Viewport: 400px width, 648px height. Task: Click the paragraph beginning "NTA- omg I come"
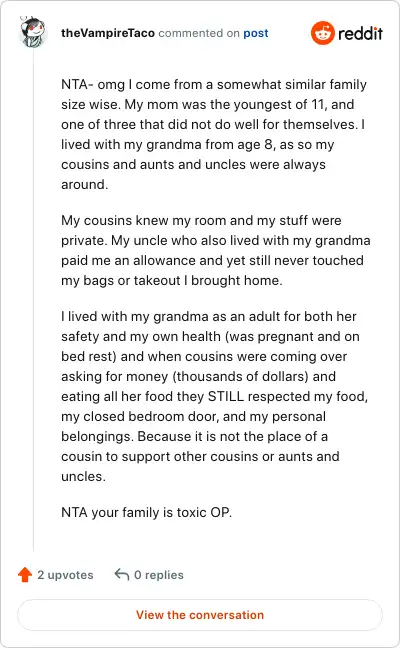(x=214, y=134)
